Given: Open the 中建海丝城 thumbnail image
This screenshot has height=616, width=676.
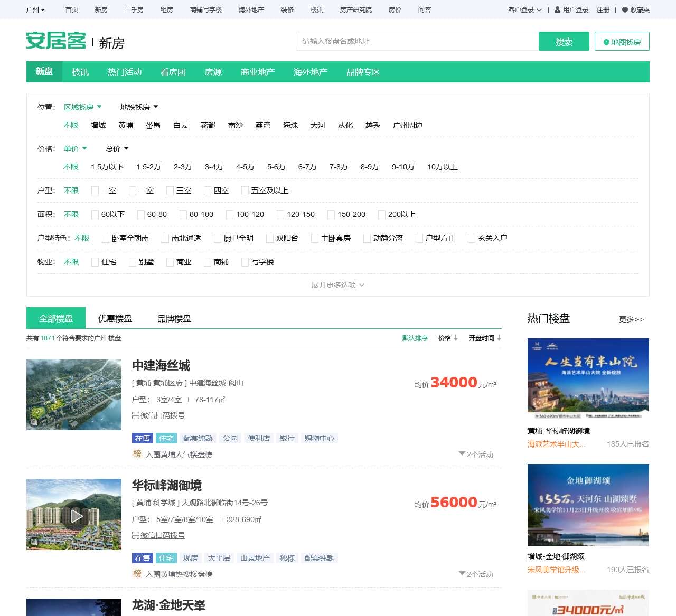Looking at the screenshot, I should click(x=74, y=394).
